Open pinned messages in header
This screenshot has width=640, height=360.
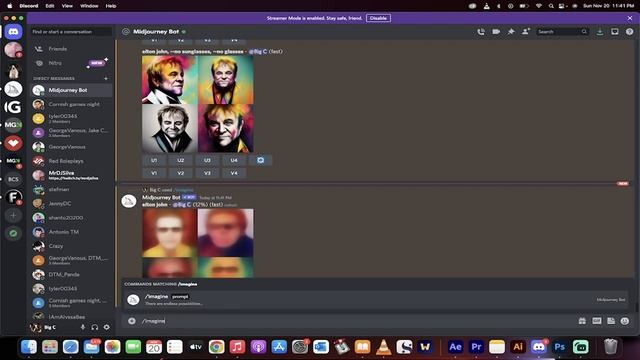pyautogui.click(x=511, y=31)
